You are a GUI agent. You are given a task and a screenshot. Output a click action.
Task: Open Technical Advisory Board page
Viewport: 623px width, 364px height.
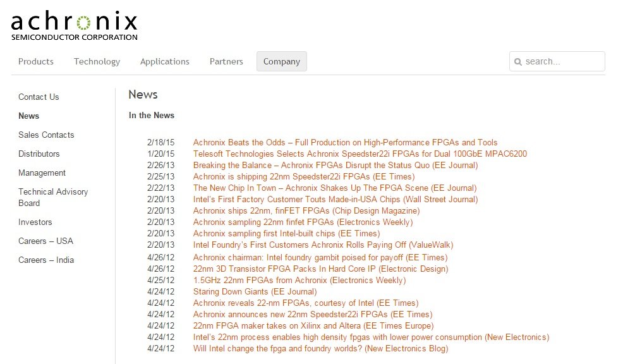[x=53, y=197]
